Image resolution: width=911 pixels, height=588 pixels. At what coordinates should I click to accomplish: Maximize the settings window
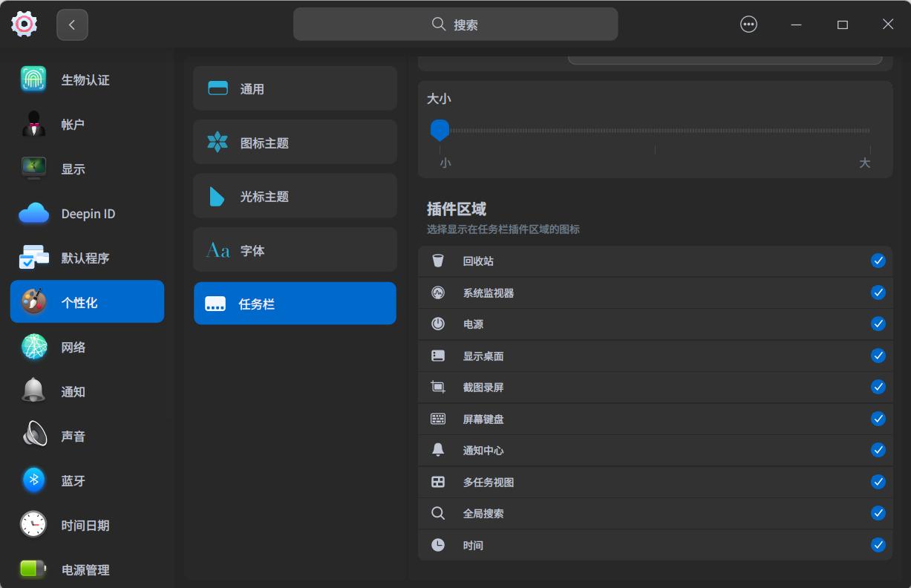click(x=842, y=24)
